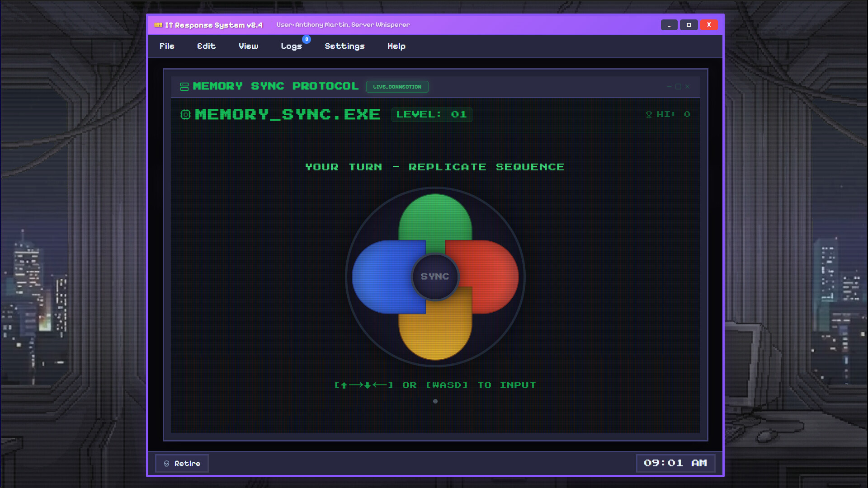This screenshot has width=868, height=488.
Task: Open the Logs menu
Action: point(291,46)
